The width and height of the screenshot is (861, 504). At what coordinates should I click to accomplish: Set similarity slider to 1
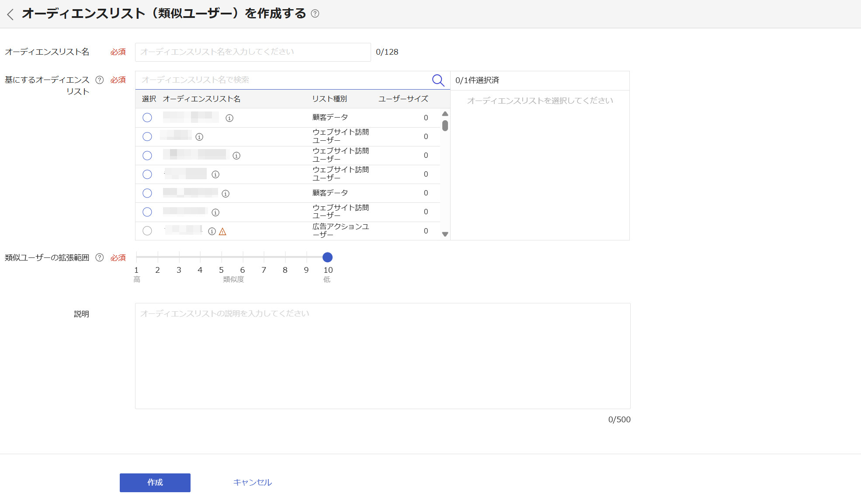click(136, 257)
